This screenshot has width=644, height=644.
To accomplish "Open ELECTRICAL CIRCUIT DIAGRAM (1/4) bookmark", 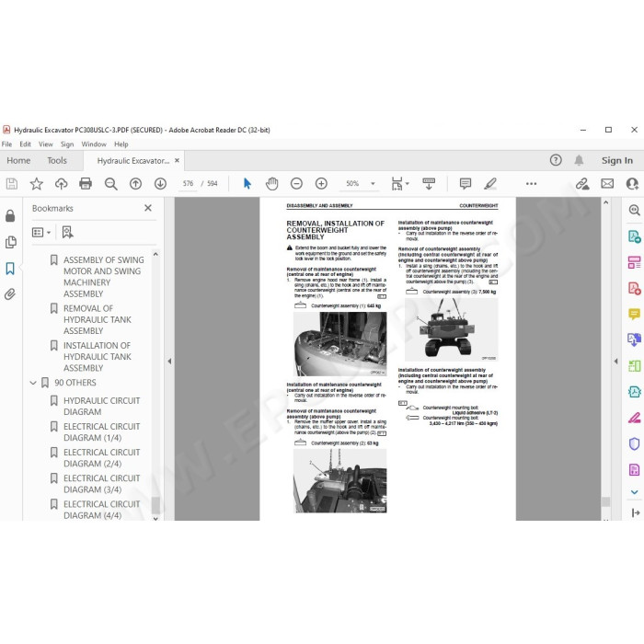I will (x=101, y=432).
